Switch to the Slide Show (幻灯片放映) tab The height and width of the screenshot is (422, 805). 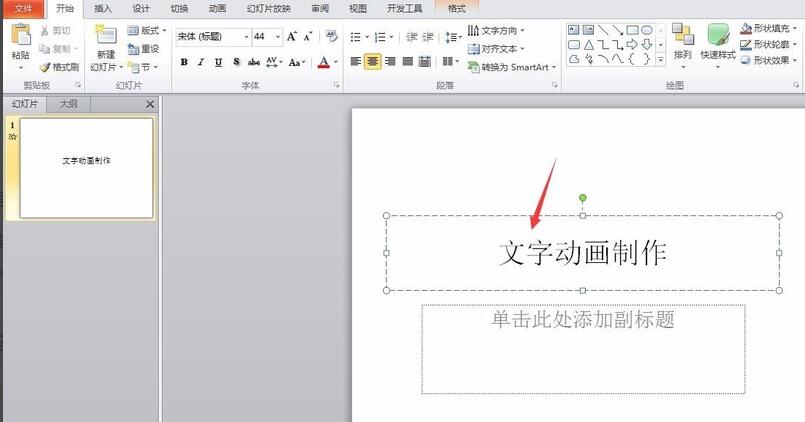coord(268,9)
